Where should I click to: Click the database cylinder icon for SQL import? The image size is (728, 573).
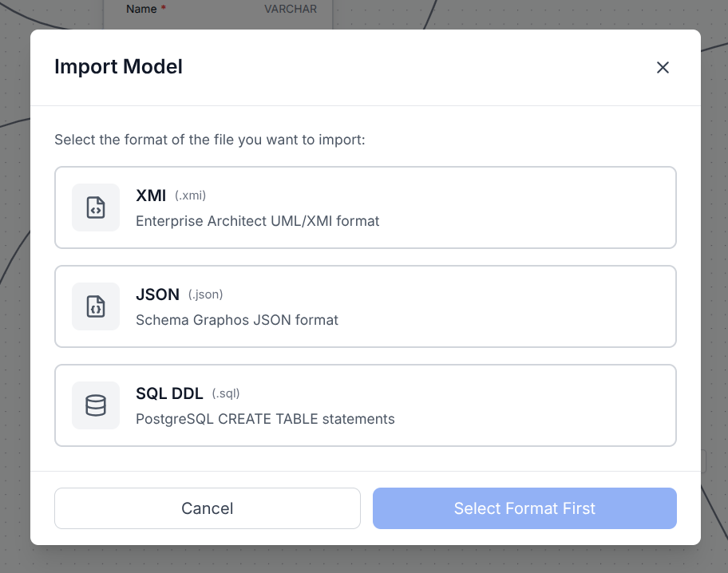pyautogui.click(x=95, y=405)
